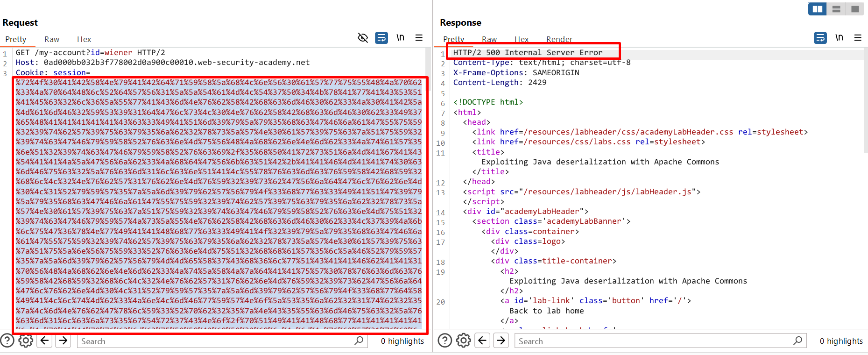Go to next match in Response search
Screen dimensions: 868x355
[x=501, y=341]
